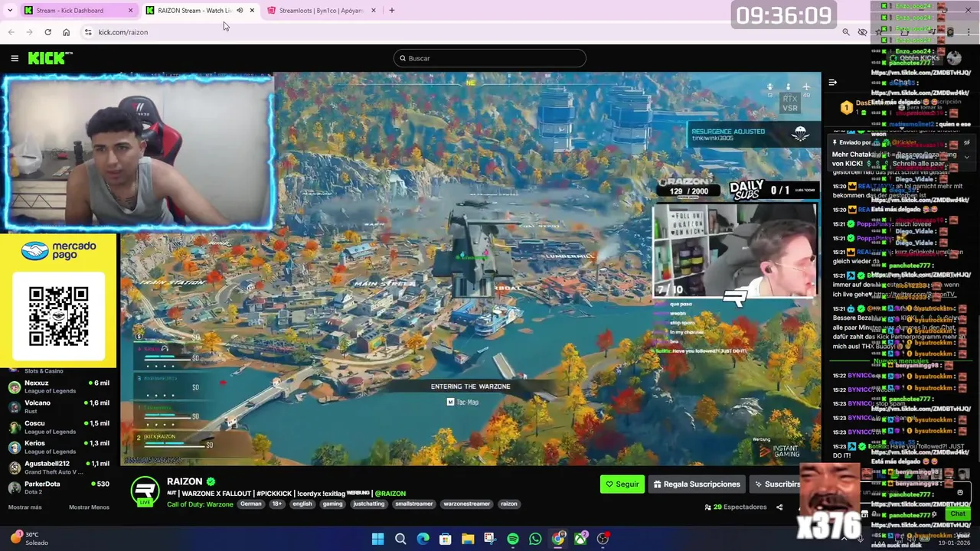Viewport: 980px width, 551px height.
Task: Open weather widget 30°C Soleado
Action: [x=31, y=539]
